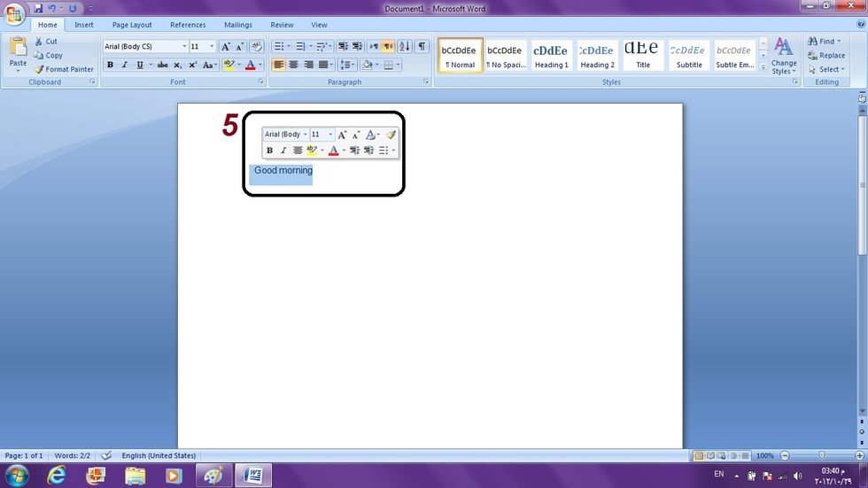Click the Save icon in Quick Access Toolbar

pos(38,8)
